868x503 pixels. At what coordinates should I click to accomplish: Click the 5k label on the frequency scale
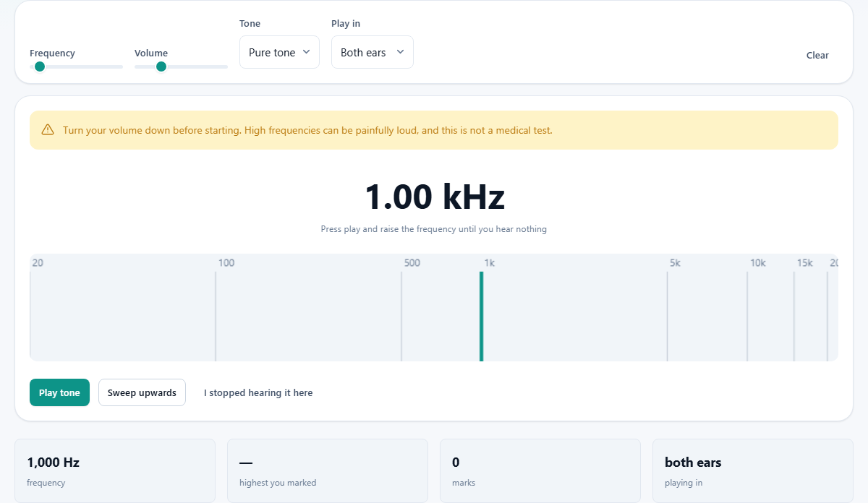pos(675,262)
